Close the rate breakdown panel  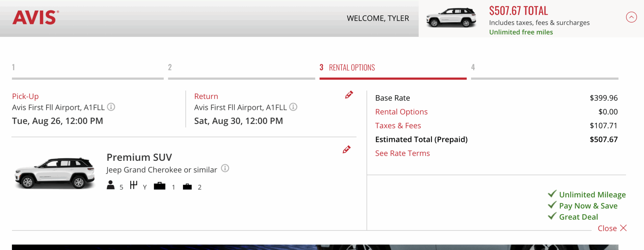coord(612,228)
